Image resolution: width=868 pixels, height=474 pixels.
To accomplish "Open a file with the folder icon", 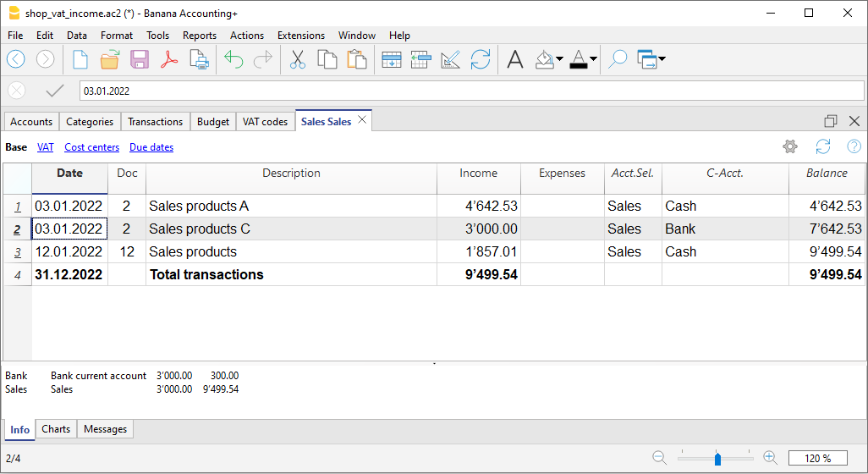I will [110, 59].
